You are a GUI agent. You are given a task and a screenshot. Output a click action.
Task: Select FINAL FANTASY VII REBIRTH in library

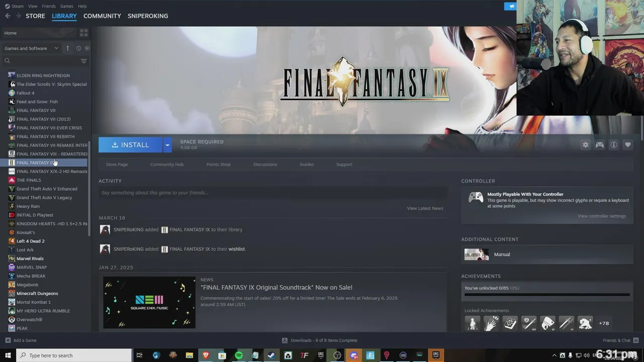[45, 137]
